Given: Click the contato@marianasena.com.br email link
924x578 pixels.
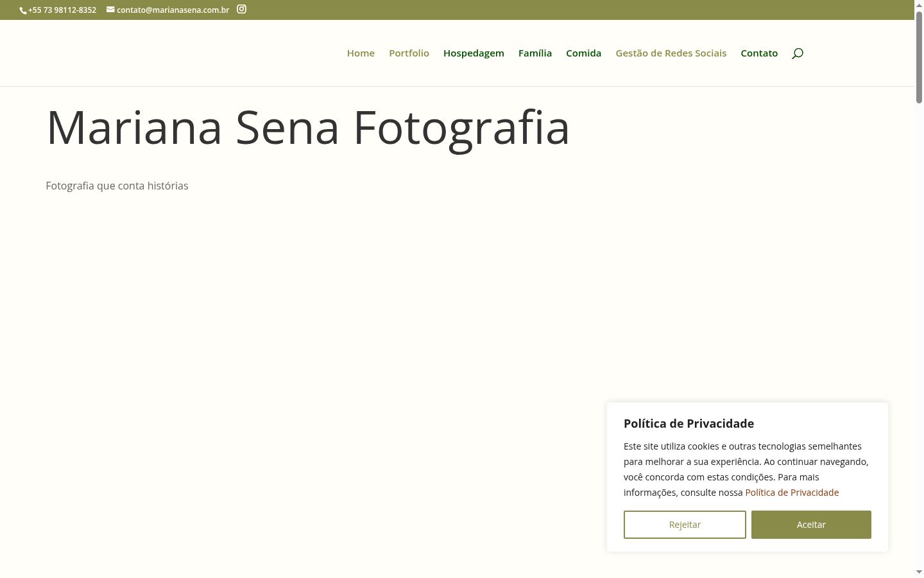Looking at the screenshot, I should pos(173,10).
